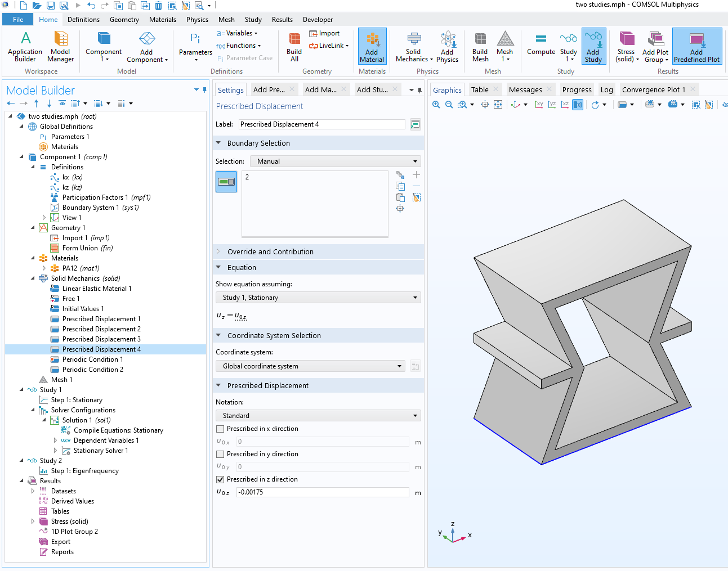Toggle the active selection switch
This screenshot has height=571, width=728.
226,182
